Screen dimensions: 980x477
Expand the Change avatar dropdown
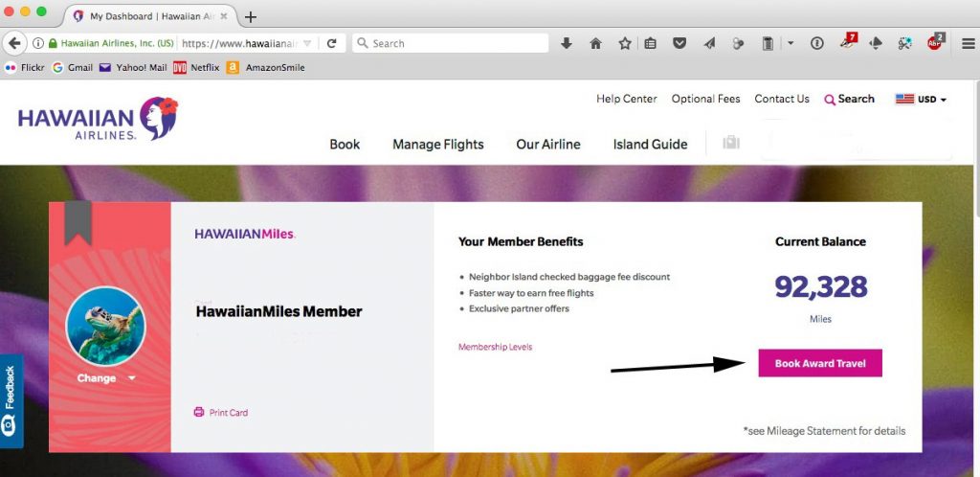tap(105, 378)
